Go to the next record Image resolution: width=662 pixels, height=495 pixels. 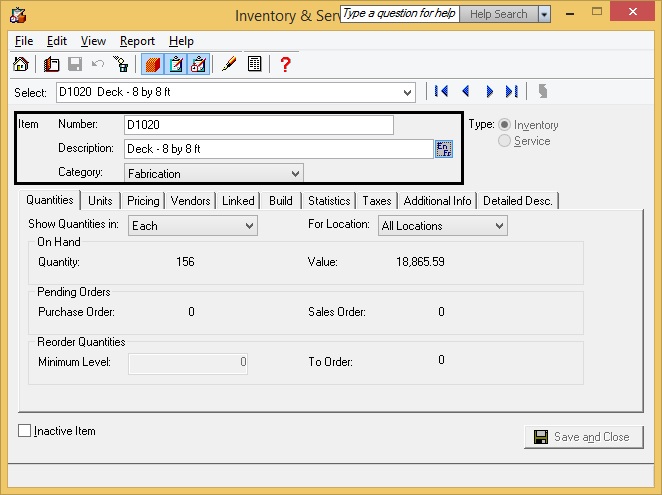coord(490,91)
